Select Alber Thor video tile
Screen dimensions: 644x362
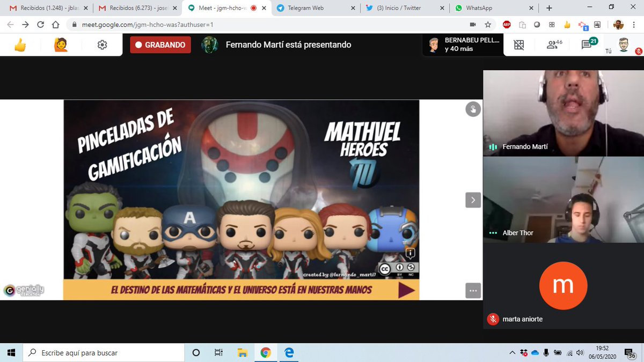click(x=563, y=200)
